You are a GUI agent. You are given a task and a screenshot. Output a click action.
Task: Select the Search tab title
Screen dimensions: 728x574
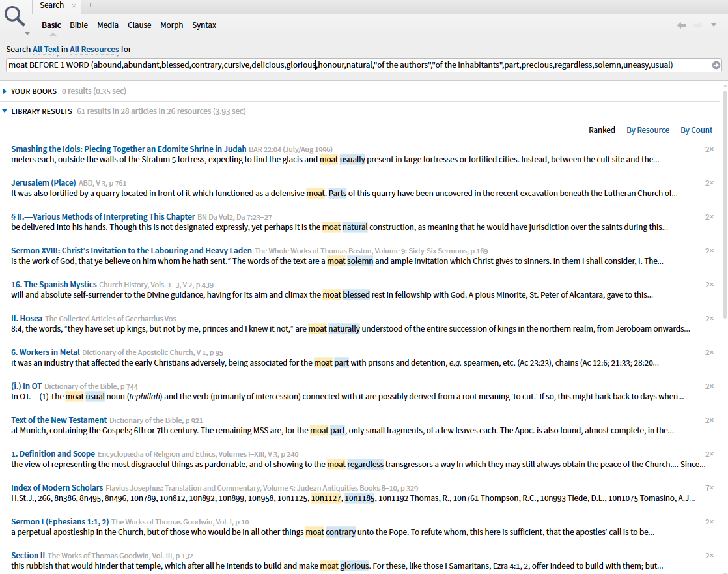[51, 5]
